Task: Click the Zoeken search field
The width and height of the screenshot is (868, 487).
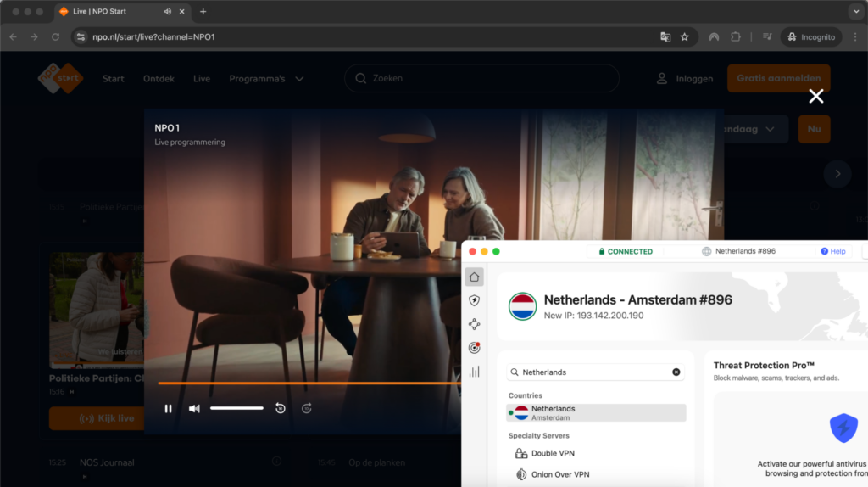Action: pos(481,78)
